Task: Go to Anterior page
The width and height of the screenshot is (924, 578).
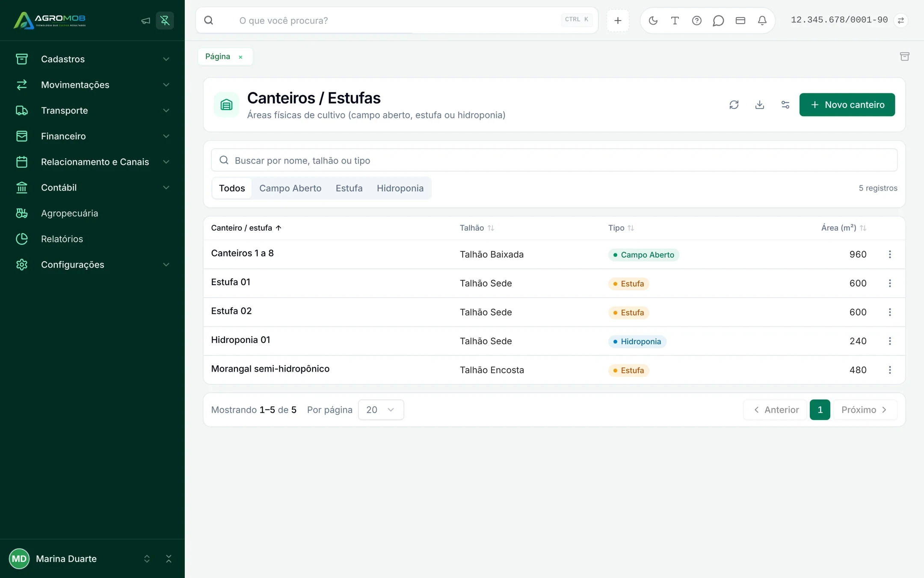Action: tap(775, 410)
